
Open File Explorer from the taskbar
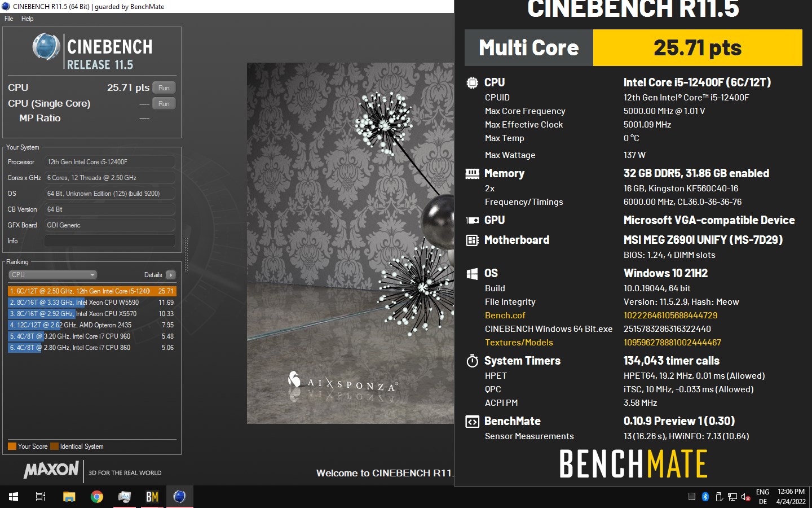(x=69, y=497)
